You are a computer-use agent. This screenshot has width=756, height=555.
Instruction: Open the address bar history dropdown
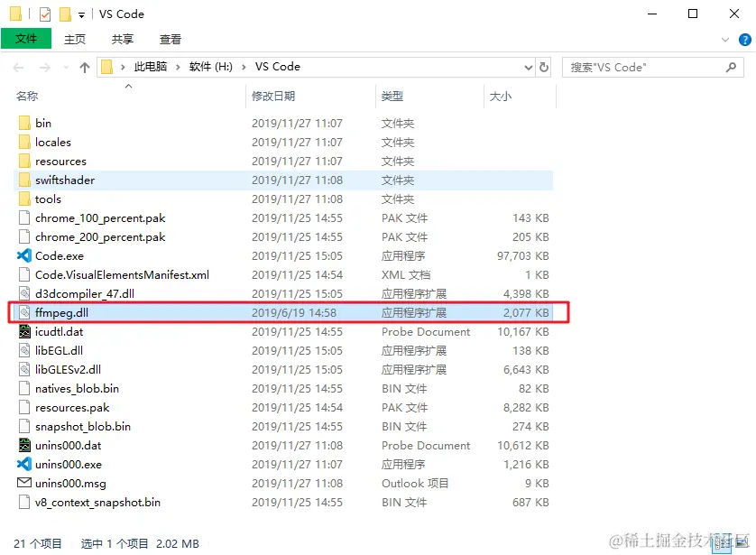click(529, 67)
